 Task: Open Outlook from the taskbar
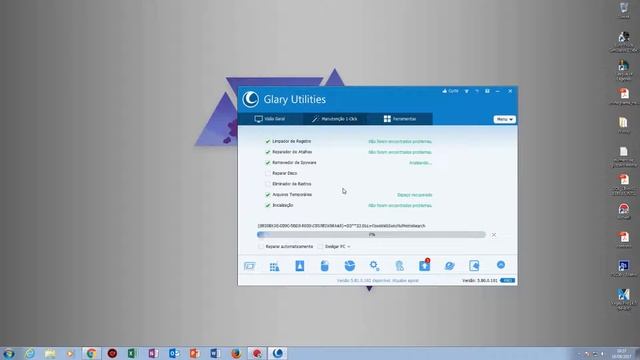coord(174,353)
